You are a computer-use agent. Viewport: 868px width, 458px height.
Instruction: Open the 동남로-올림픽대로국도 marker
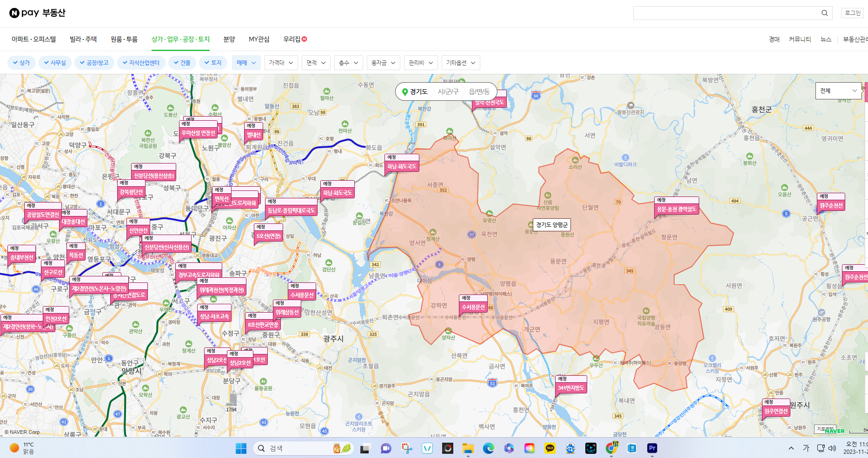[291, 207]
